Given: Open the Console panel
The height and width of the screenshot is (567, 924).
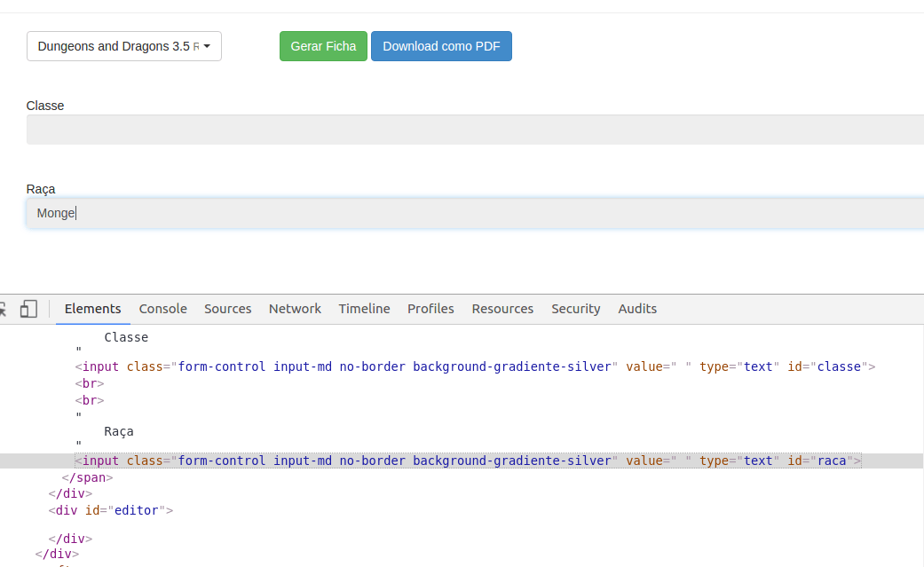Looking at the screenshot, I should tap(162, 309).
